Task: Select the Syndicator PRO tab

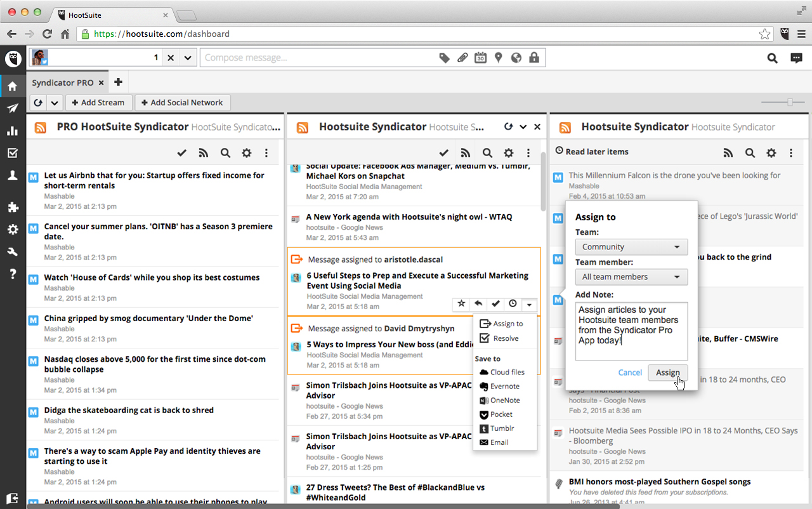Action: pos(68,83)
